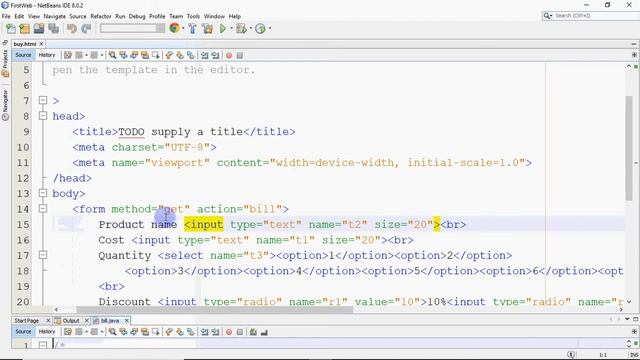Start macro recording in buy.html toolbar

tap(229, 55)
